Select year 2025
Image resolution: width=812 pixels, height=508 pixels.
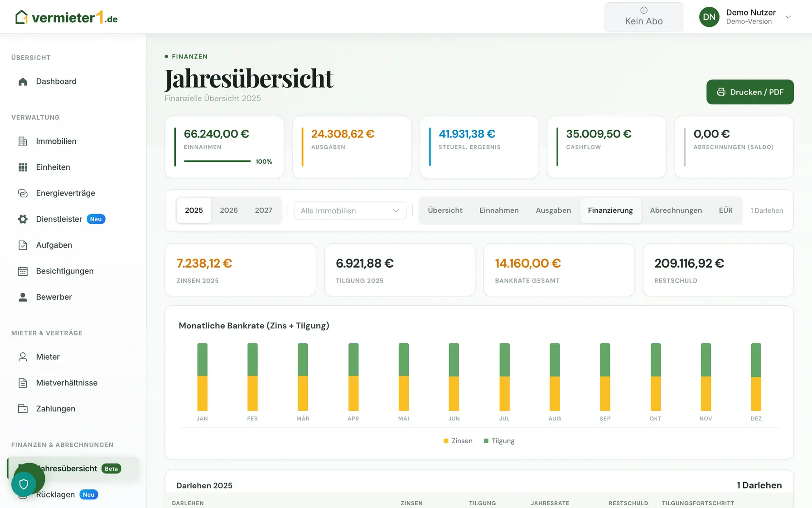point(194,210)
